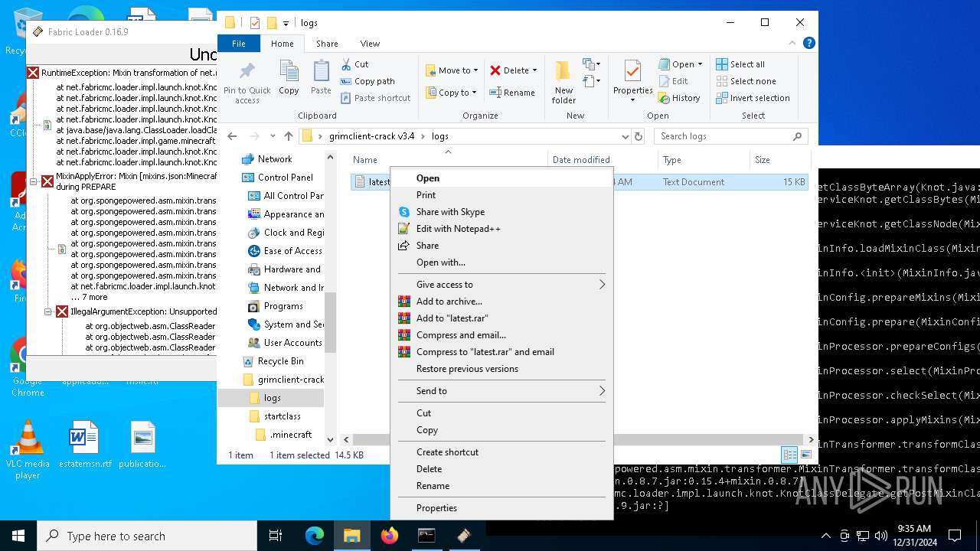Click the History ribbon button
The height and width of the screenshot is (551, 980).
[x=679, y=98]
